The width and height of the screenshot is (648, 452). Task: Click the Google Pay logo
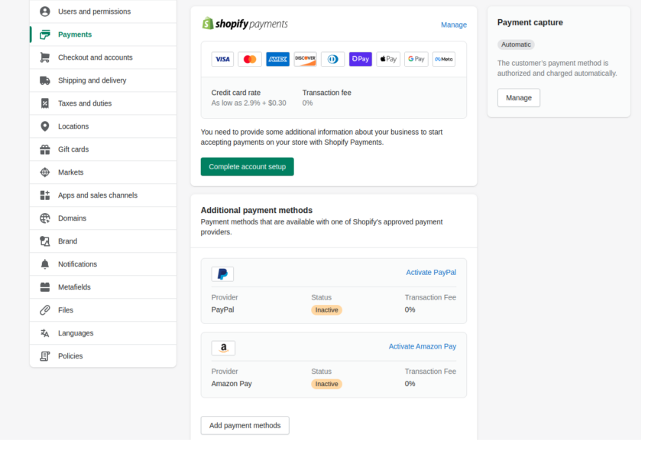[416, 59]
